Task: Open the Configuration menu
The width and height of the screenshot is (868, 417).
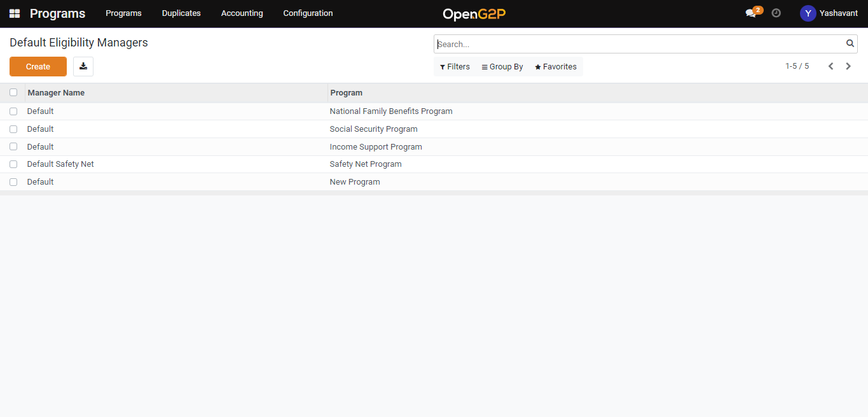Action: click(x=308, y=13)
